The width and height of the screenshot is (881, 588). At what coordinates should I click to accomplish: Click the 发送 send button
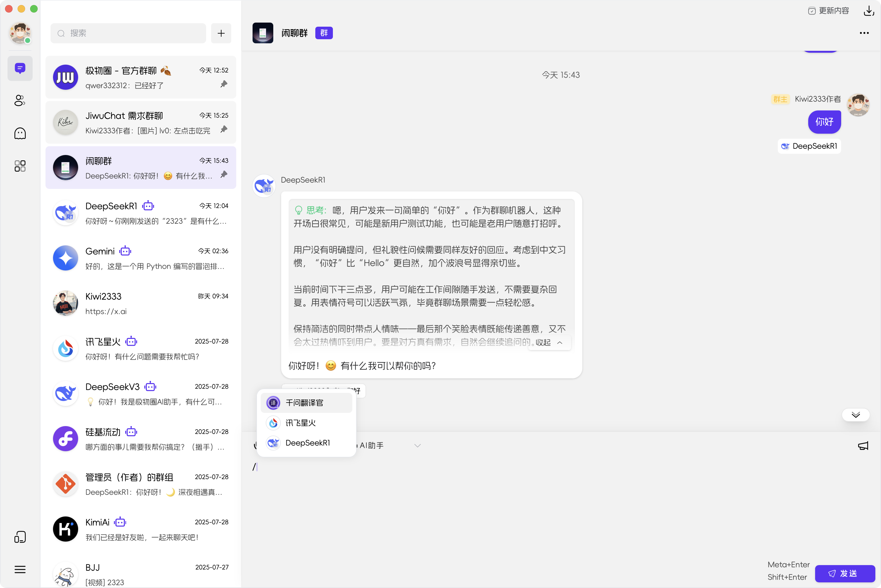coord(845,573)
